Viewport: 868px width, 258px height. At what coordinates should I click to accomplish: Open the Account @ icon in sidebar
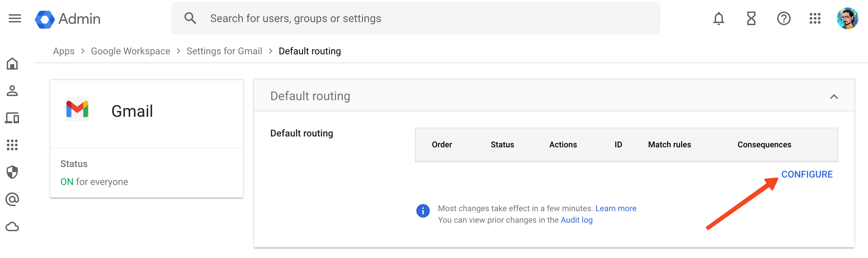(x=12, y=199)
